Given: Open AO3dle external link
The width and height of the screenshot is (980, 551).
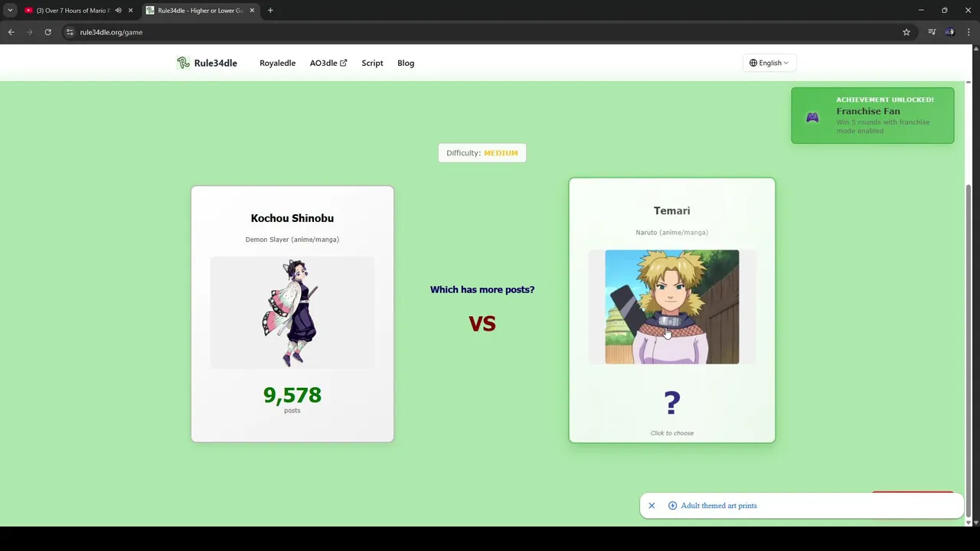Looking at the screenshot, I should [x=328, y=63].
